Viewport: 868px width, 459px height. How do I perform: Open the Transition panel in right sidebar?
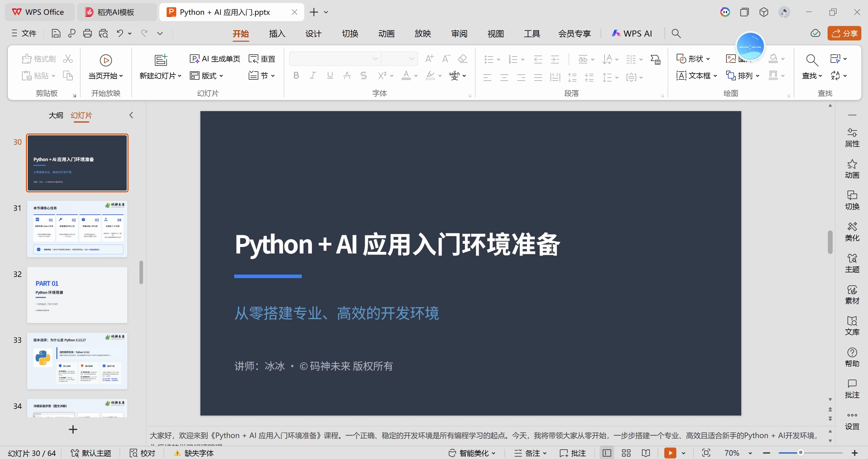coord(852,200)
